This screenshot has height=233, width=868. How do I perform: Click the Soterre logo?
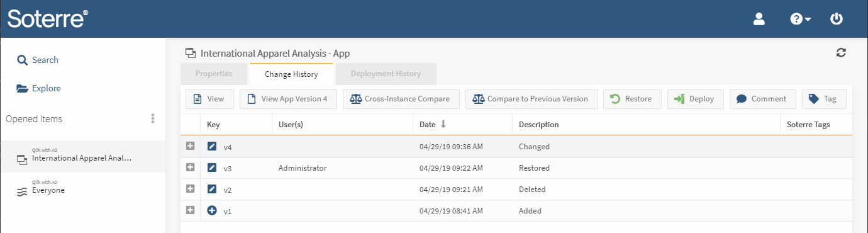(48, 18)
